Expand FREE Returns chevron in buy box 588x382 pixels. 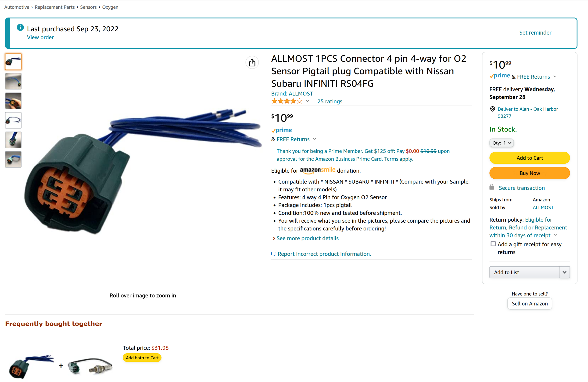click(555, 77)
